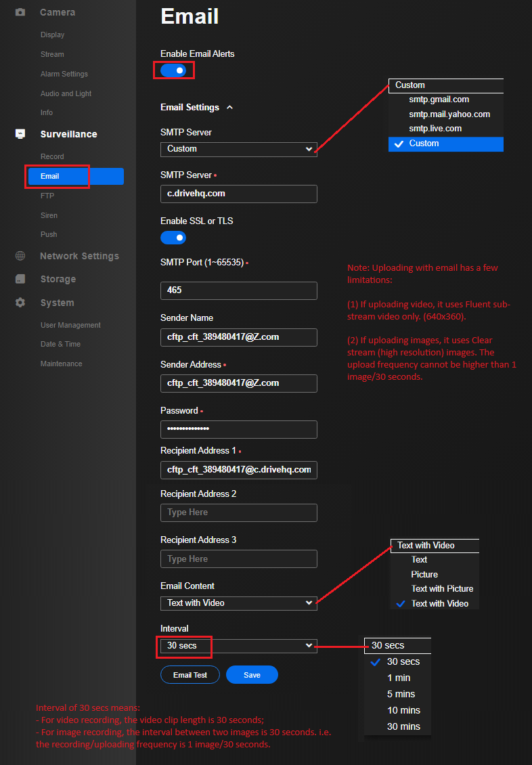Image resolution: width=532 pixels, height=765 pixels.
Task: Click the Surveillance monitor icon
Action: 20,134
